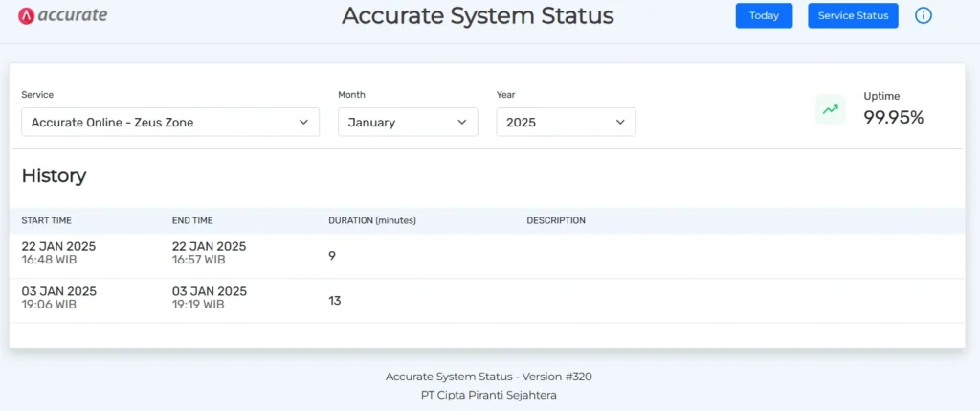
Task: Open the Service Status page
Action: [x=853, y=15]
